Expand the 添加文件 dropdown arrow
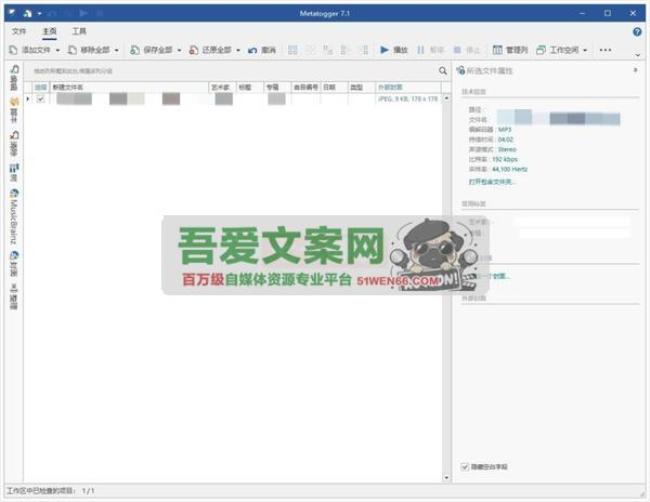 pyautogui.click(x=58, y=50)
